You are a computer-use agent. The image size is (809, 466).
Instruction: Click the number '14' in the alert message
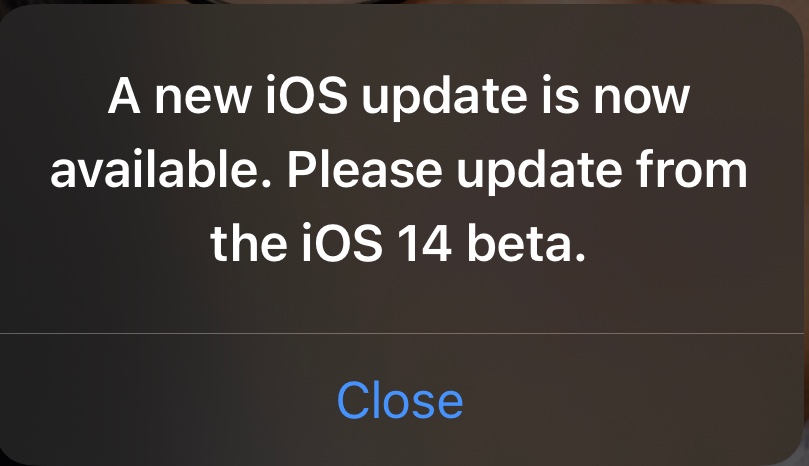coord(425,244)
